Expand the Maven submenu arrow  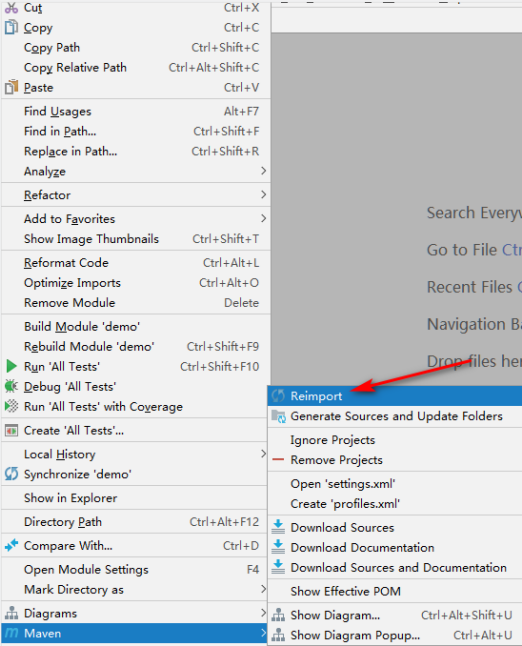pyautogui.click(x=264, y=632)
